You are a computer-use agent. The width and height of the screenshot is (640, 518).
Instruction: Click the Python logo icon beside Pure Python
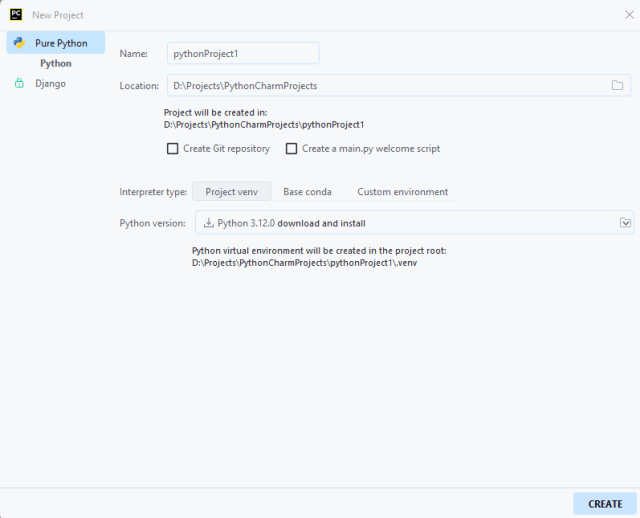pos(19,42)
